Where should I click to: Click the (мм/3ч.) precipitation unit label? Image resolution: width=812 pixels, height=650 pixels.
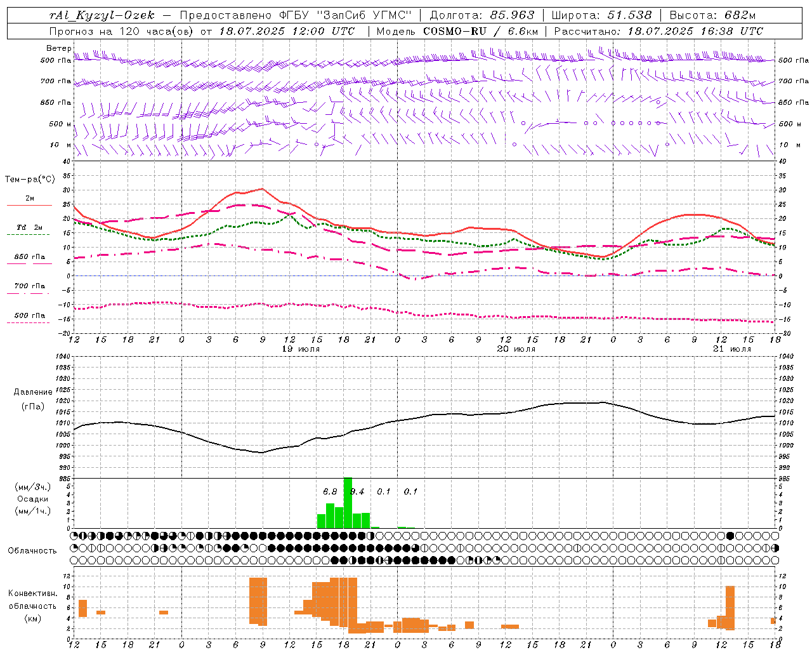[33, 487]
